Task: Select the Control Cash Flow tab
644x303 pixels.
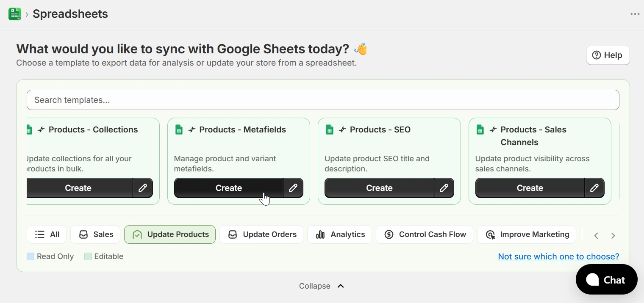Action: click(x=425, y=234)
